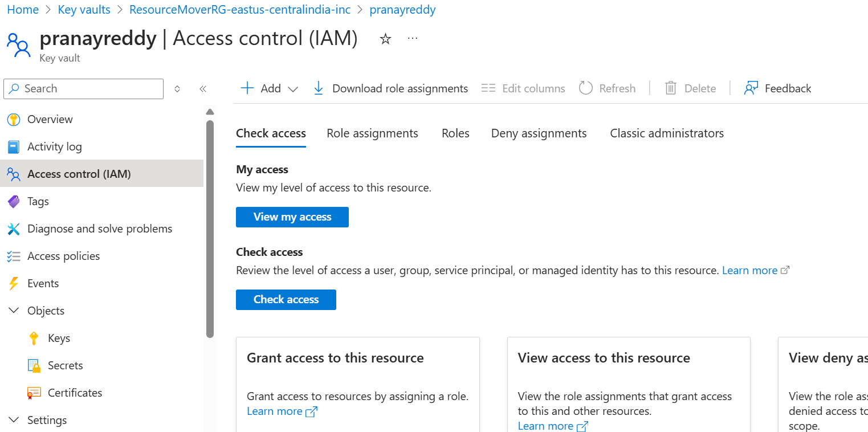The height and width of the screenshot is (432, 868).
Task: Click the blue Check access button
Action: (x=286, y=300)
